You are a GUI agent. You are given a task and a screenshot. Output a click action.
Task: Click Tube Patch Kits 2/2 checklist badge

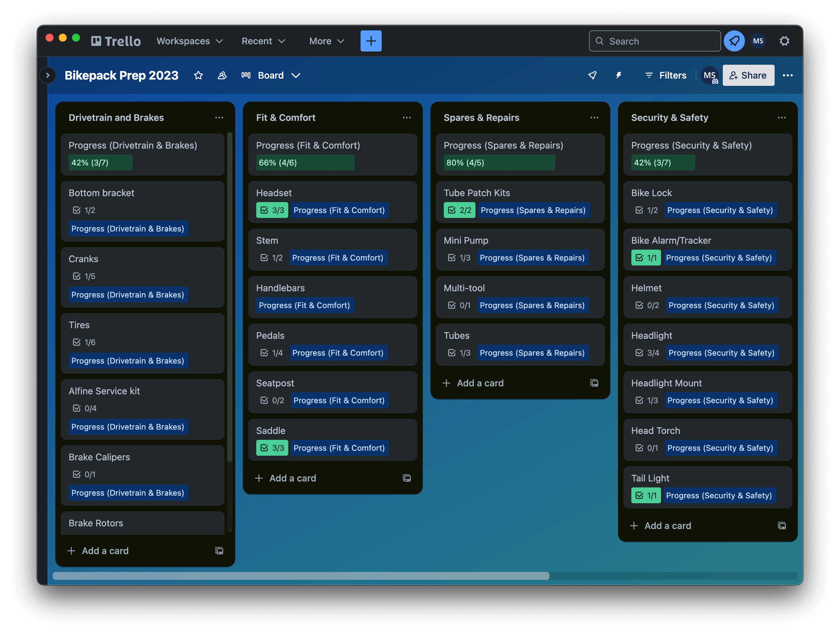tap(459, 210)
